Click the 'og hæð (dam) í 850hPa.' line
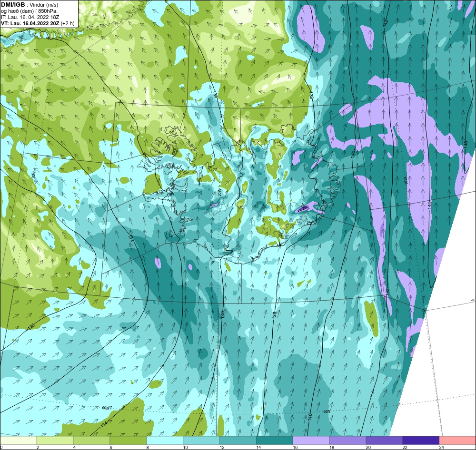 (x=29, y=11)
